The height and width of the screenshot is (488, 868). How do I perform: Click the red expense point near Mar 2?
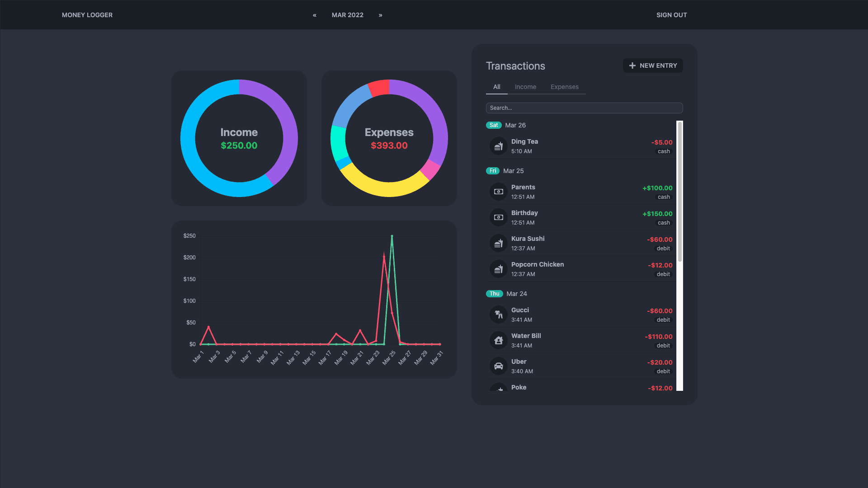click(208, 327)
